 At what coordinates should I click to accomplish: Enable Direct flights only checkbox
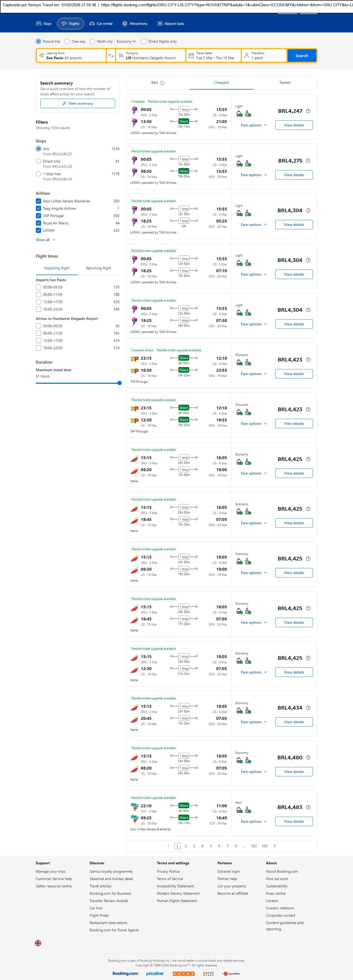(144, 41)
